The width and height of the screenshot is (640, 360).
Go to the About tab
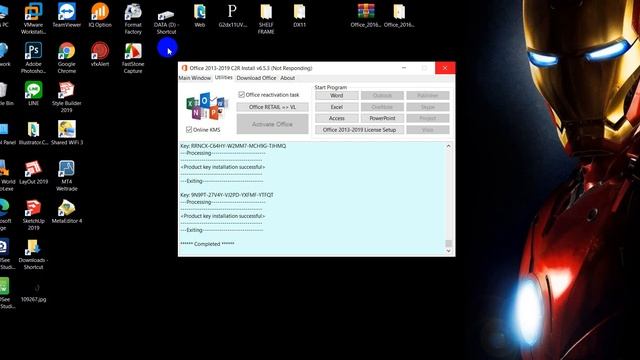click(x=287, y=78)
